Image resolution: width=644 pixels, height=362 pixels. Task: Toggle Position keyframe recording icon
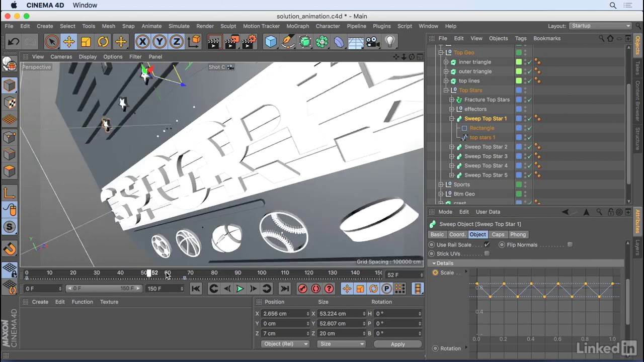tap(347, 289)
